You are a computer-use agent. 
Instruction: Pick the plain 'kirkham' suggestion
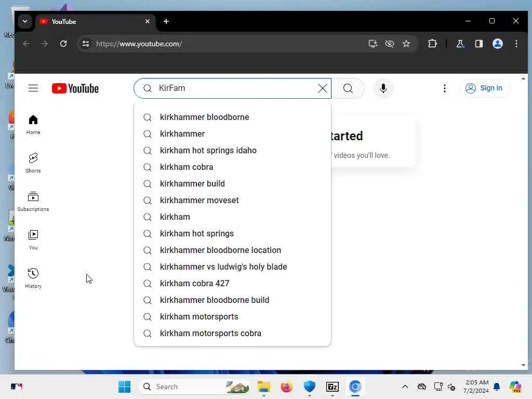pyautogui.click(x=232, y=217)
